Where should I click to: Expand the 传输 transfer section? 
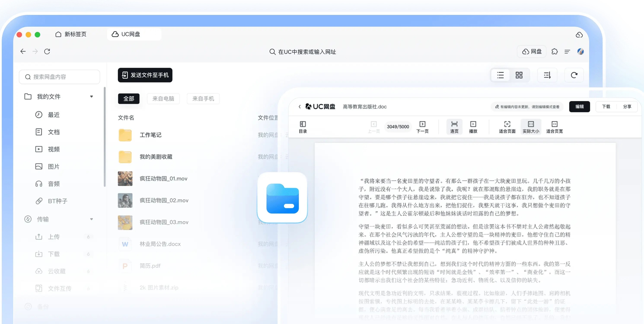(92, 219)
